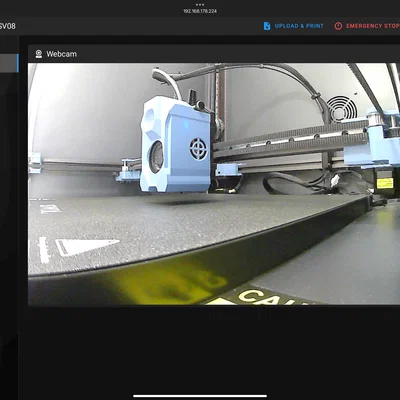This screenshot has height=400, width=400.
Task: Click the home indicator bar
Action: coord(200,396)
